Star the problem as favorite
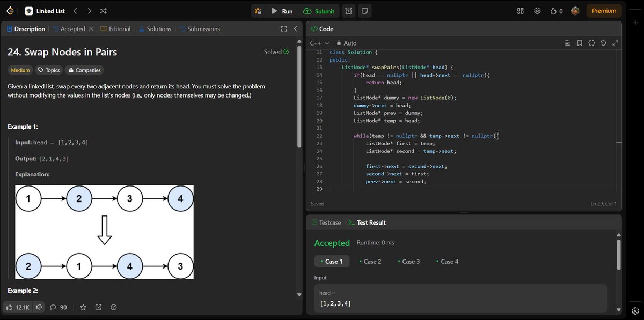 (x=83, y=307)
